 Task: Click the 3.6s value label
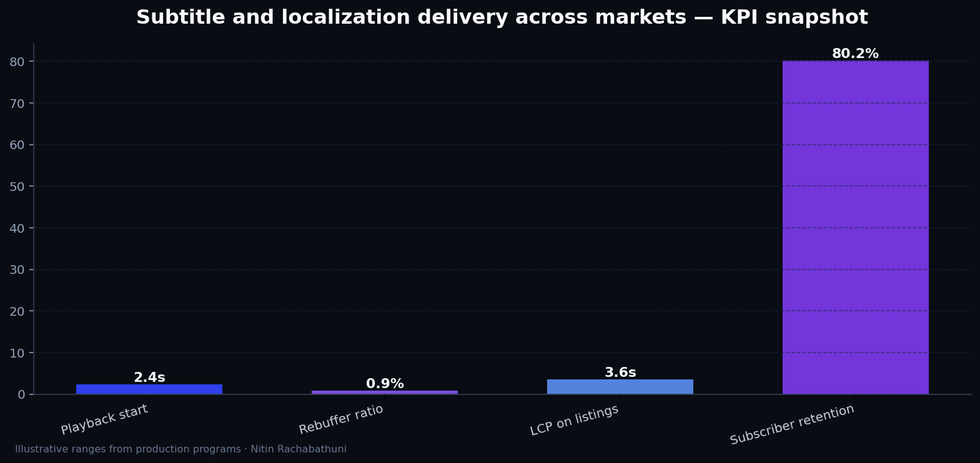(x=620, y=373)
